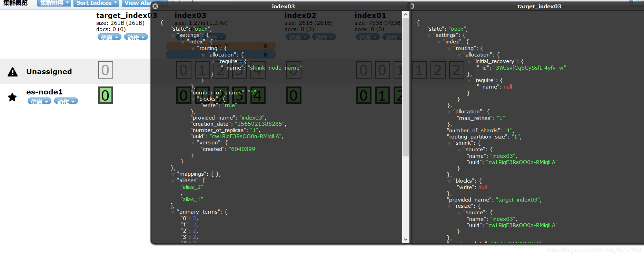Viewport: 644px width, 256px height.
Task: Collapse "index" node in target_index03 dialog
Action: point(439,42)
